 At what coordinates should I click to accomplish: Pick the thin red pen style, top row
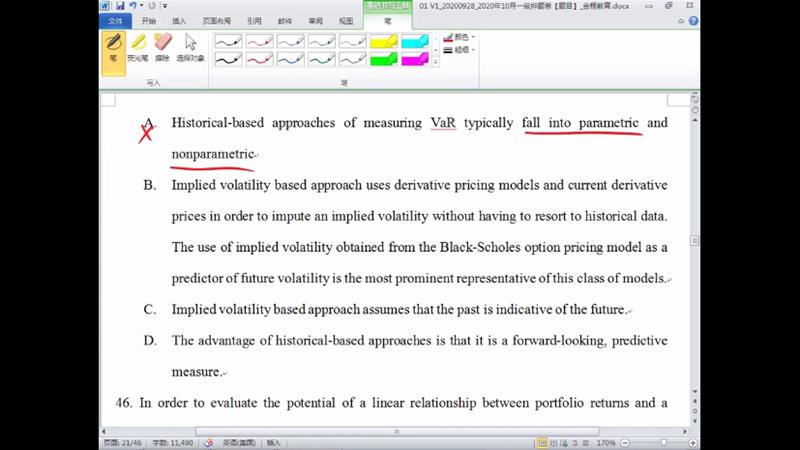259,41
